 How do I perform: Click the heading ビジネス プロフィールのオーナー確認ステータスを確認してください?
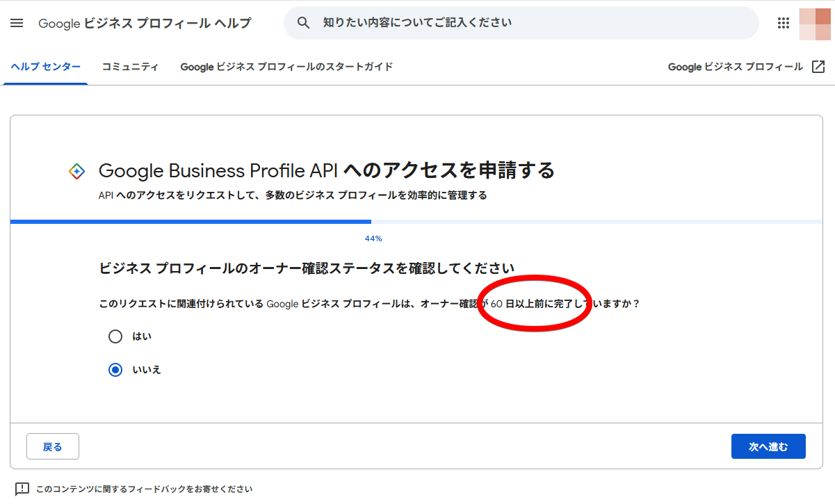(307, 268)
